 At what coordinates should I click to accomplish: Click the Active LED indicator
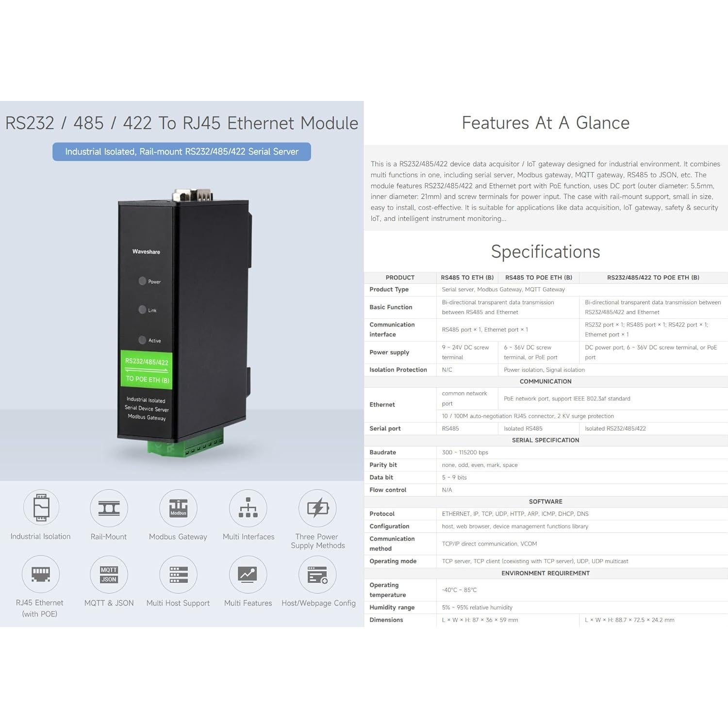pyautogui.click(x=143, y=339)
